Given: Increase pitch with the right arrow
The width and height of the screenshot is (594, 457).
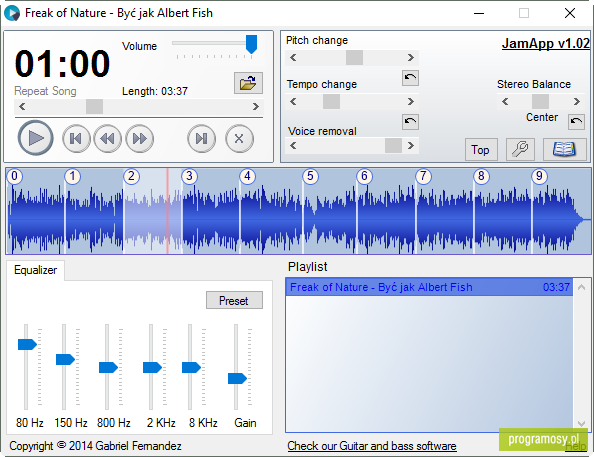Looking at the screenshot, I should point(411,58).
